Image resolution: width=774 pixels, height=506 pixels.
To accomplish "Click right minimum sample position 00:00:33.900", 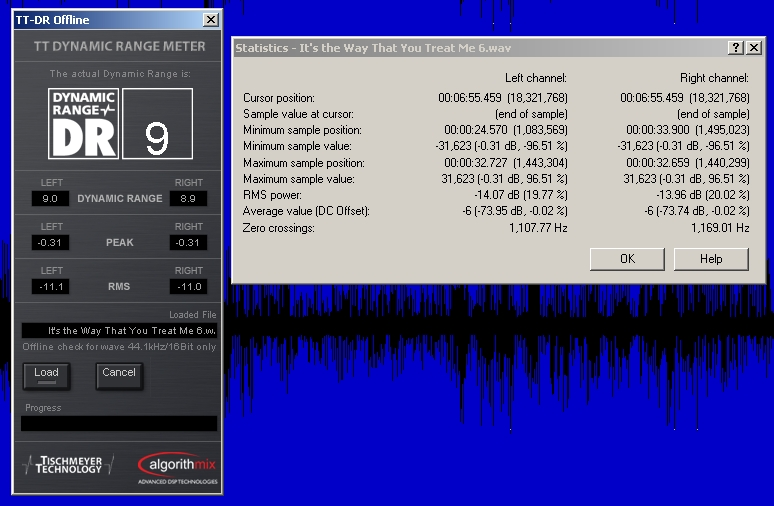I will pos(688,130).
